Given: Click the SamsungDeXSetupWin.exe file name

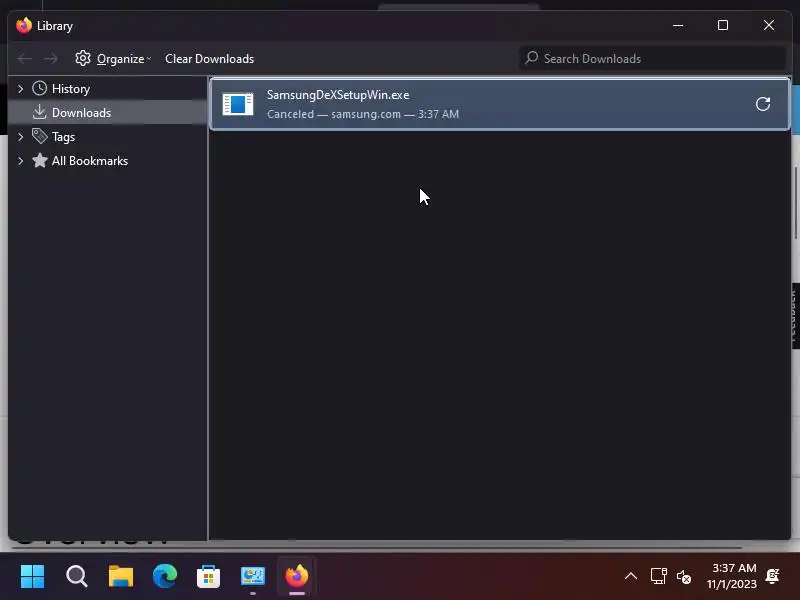Looking at the screenshot, I should [x=338, y=95].
